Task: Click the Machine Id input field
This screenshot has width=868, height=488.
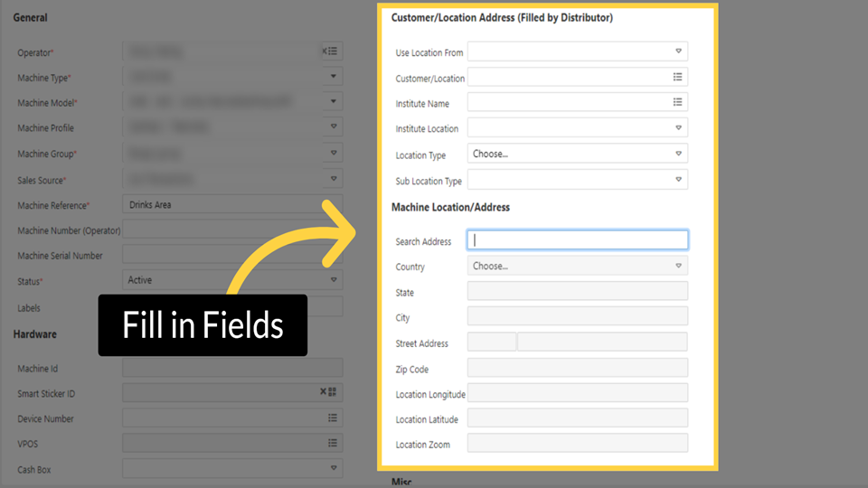Action: pyautogui.click(x=232, y=368)
